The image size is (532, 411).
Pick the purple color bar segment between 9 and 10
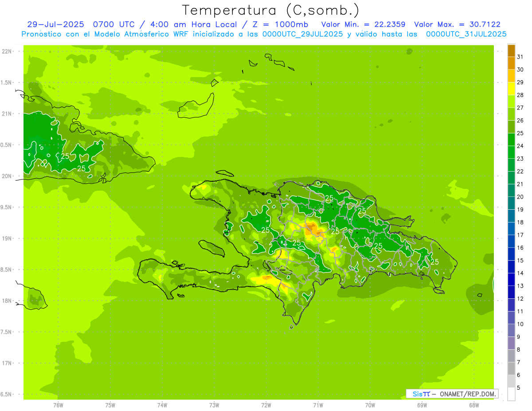point(511,330)
